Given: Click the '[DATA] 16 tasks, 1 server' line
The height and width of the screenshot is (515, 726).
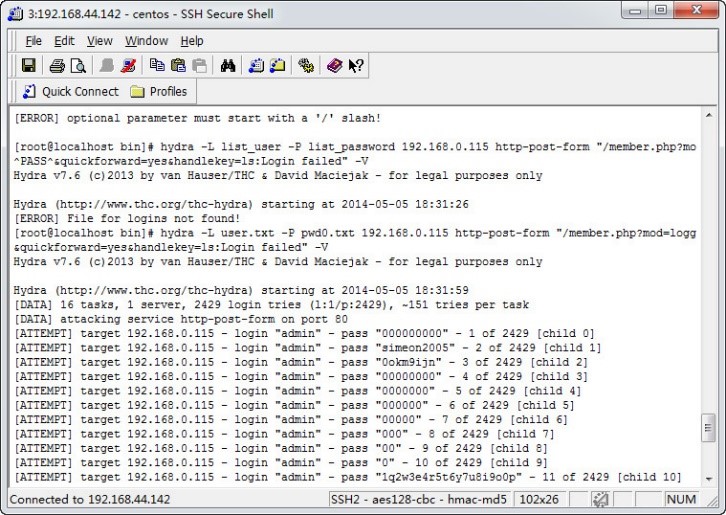Looking at the screenshot, I should 271,304.
